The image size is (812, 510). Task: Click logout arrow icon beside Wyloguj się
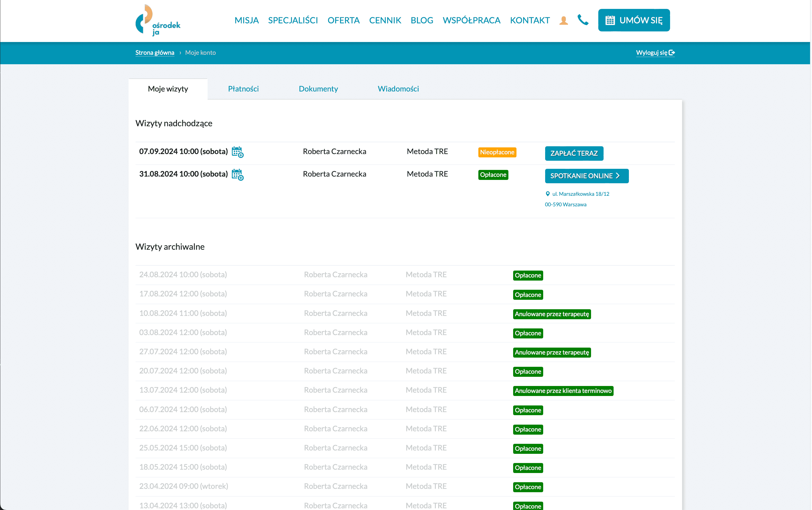671,53
